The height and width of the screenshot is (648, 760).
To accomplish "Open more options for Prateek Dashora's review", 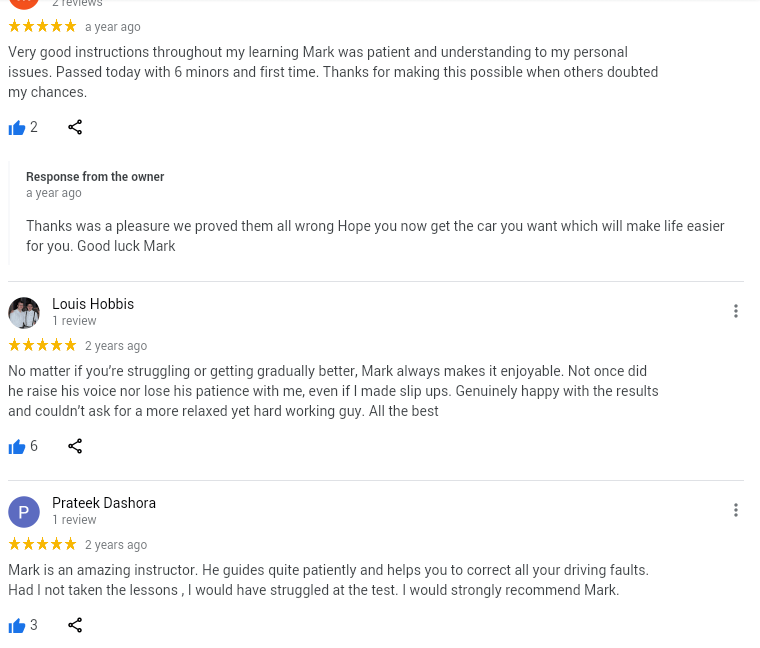I will 736,510.
